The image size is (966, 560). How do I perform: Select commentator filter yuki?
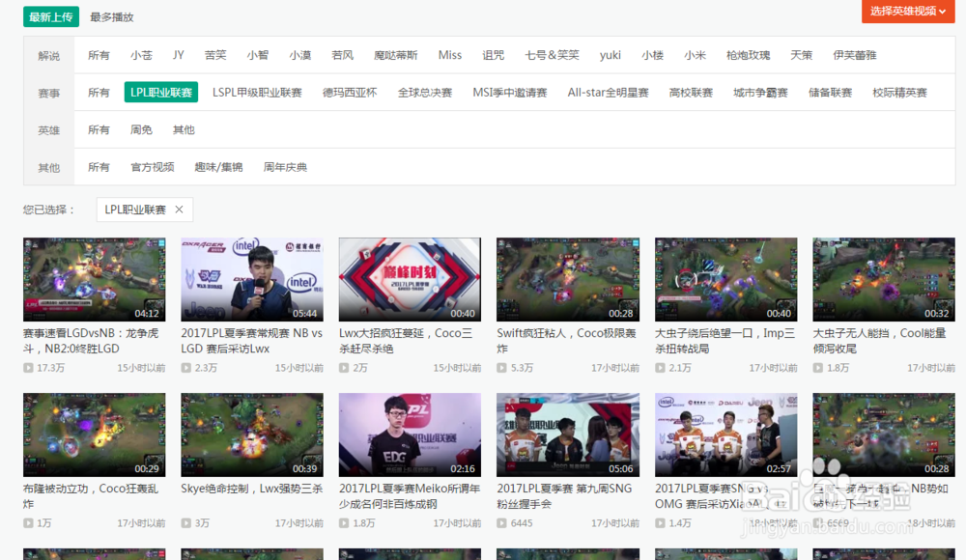[610, 55]
